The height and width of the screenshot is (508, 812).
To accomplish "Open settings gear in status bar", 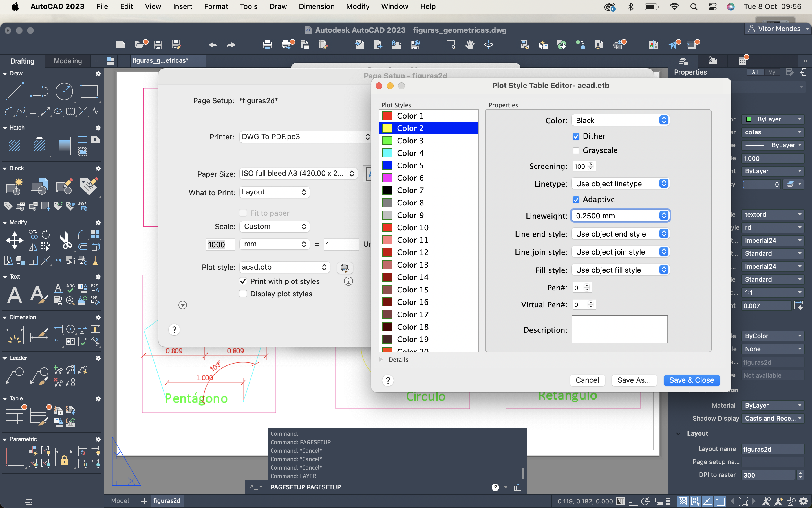I will 804,501.
